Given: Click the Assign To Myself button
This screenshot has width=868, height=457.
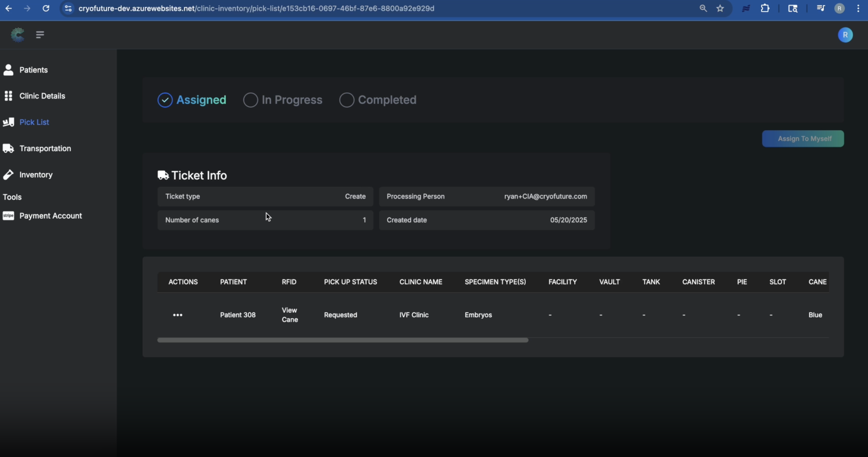Looking at the screenshot, I should pos(803,139).
